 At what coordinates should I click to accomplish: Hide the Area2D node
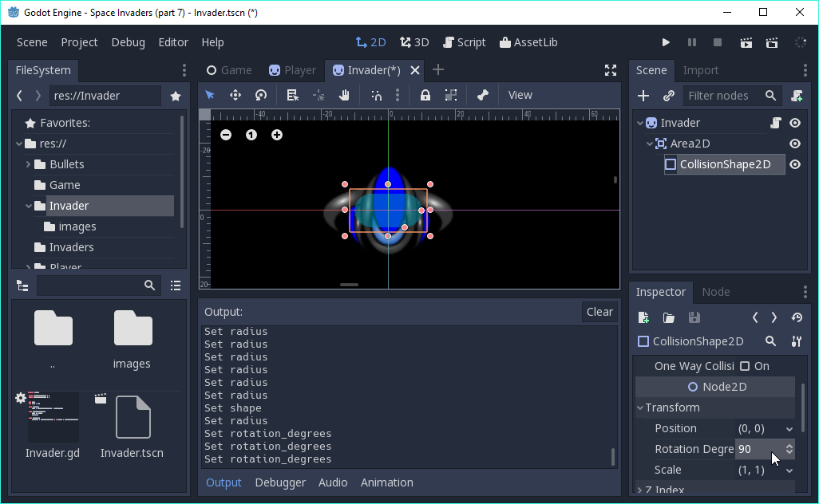(x=794, y=144)
